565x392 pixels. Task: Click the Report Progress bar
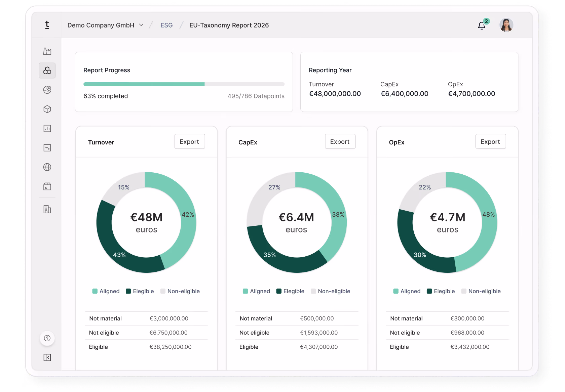point(184,84)
